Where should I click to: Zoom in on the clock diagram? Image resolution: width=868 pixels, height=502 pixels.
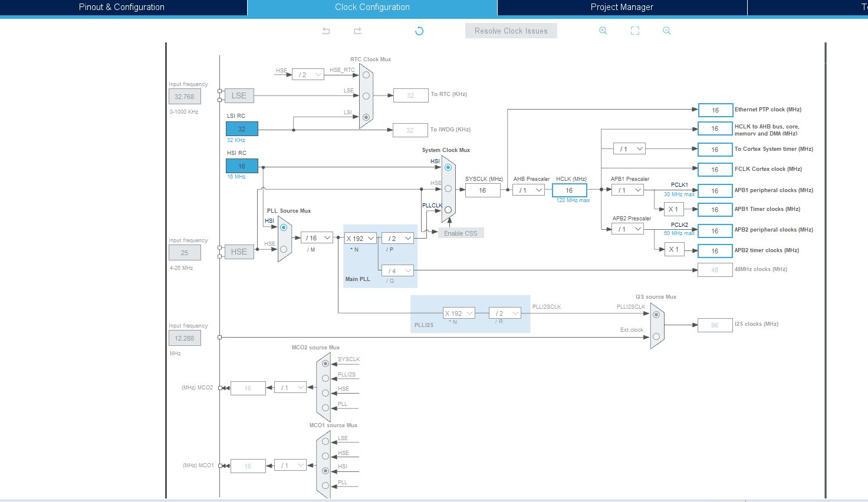pos(603,31)
